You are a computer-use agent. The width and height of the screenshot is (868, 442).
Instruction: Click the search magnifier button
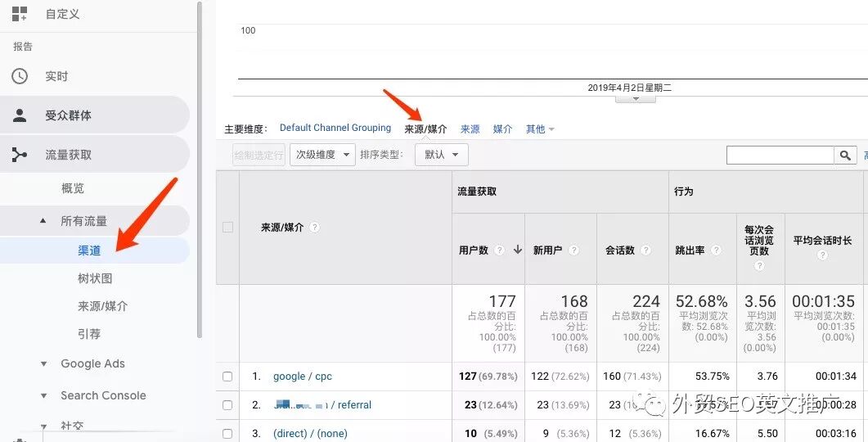[x=845, y=155]
